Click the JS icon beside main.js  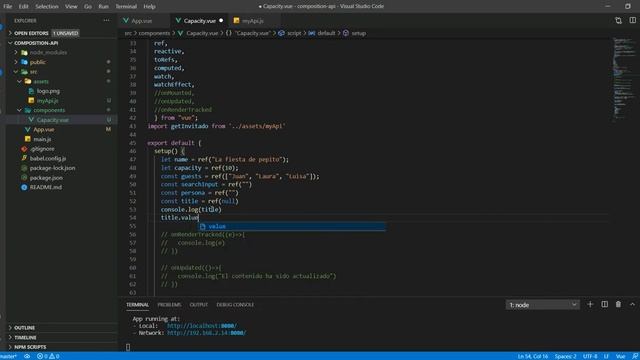(x=28, y=139)
